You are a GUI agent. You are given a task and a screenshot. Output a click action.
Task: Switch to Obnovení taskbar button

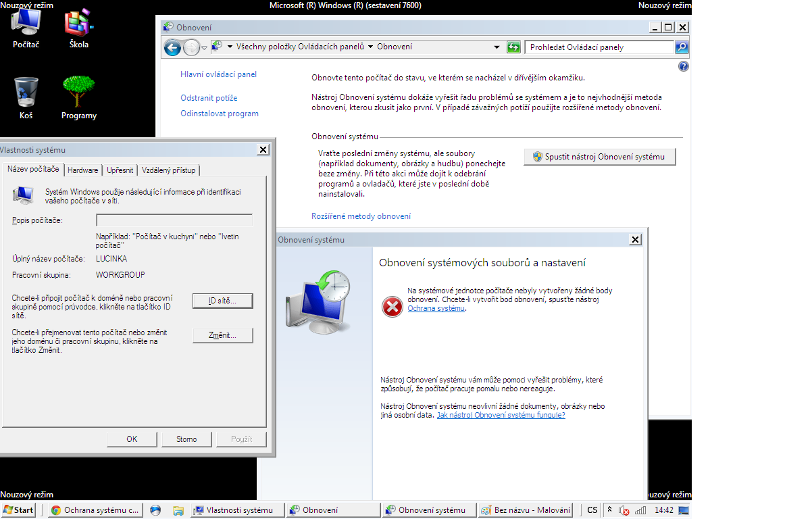point(333,510)
